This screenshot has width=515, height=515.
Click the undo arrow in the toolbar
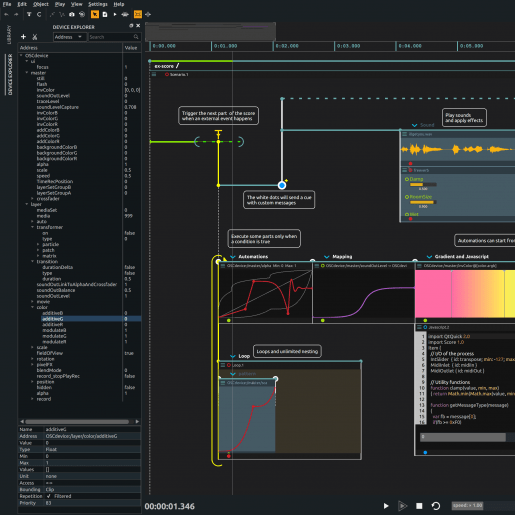click(6, 14)
